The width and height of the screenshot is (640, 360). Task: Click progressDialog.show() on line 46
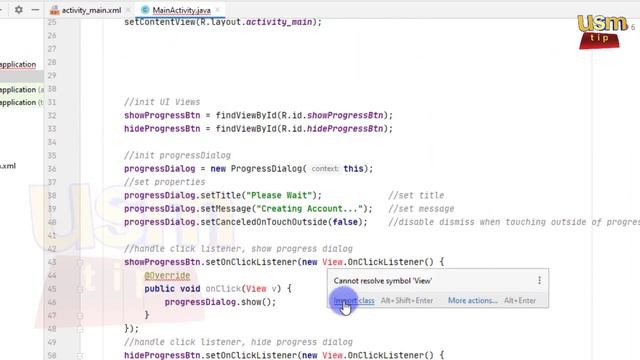pos(220,302)
